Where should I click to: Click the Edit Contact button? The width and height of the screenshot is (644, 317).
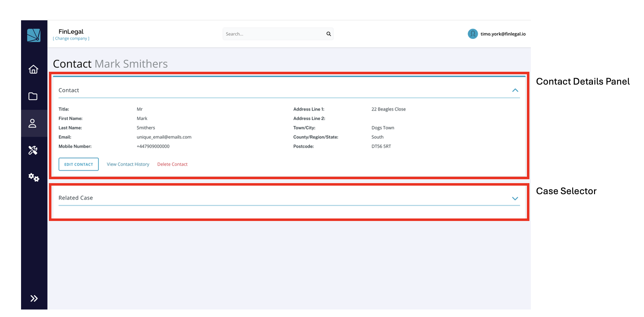(79, 164)
